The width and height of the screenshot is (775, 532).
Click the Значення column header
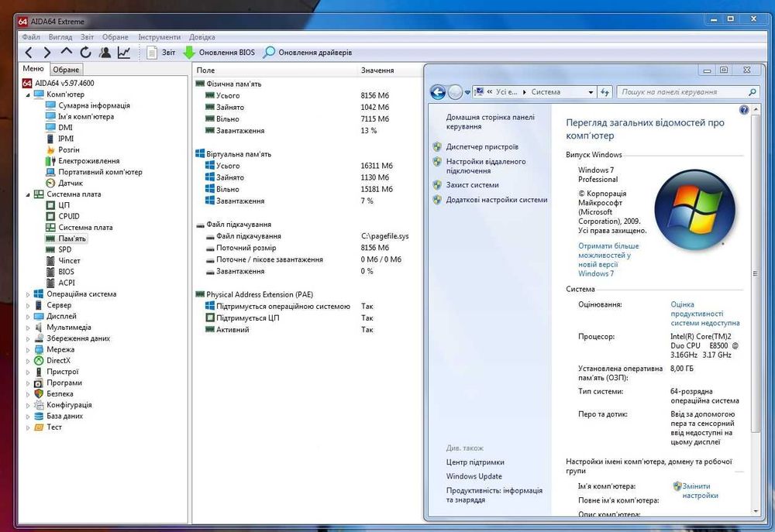click(377, 70)
